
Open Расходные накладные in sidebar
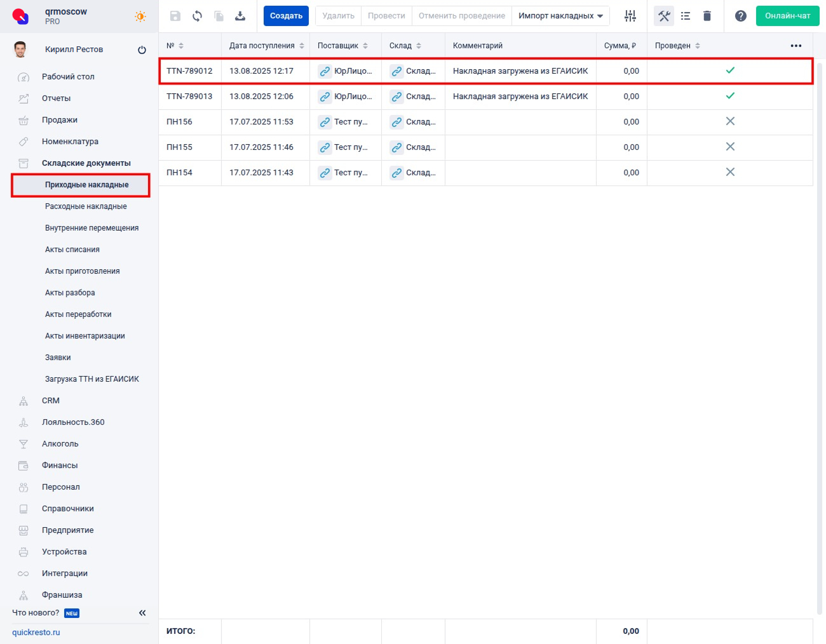click(x=86, y=206)
